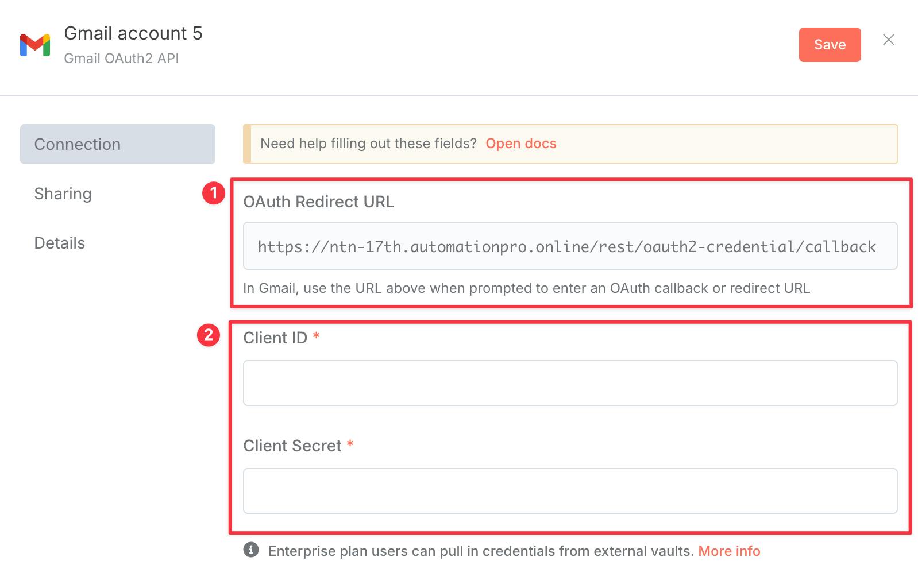Close the credential dialog with X
The height and width of the screenshot is (588, 918).
[x=888, y=40]
